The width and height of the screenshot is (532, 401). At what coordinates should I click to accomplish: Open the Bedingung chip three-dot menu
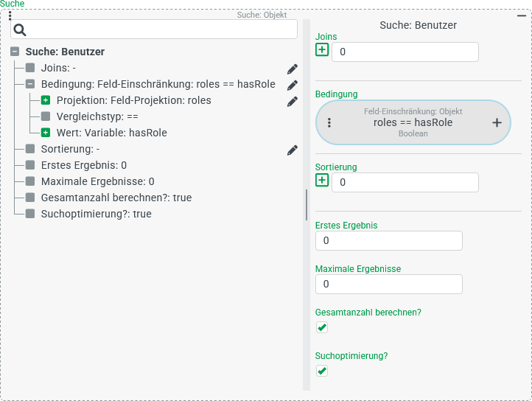click(329, 123)
